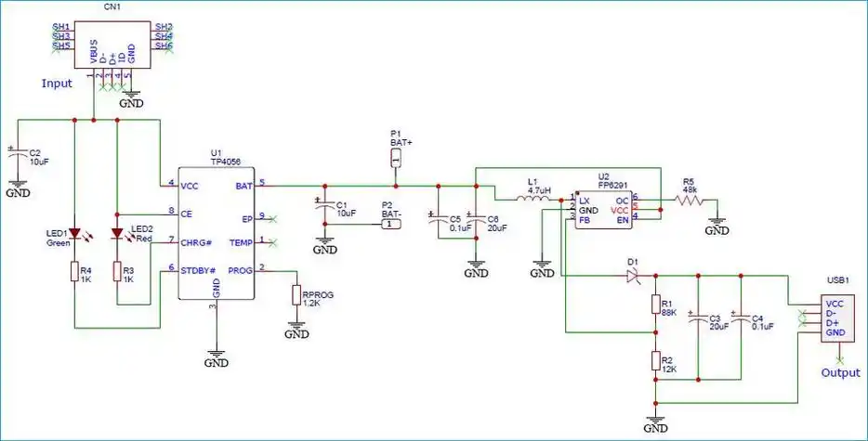Screen dimensions: 868x441
Task: Click the blue Output text label
Action: point(840,372)
